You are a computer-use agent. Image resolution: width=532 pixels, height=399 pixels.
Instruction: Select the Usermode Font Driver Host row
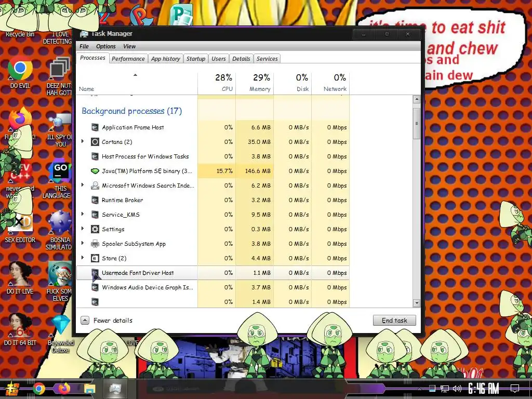(x=213, y=273)
